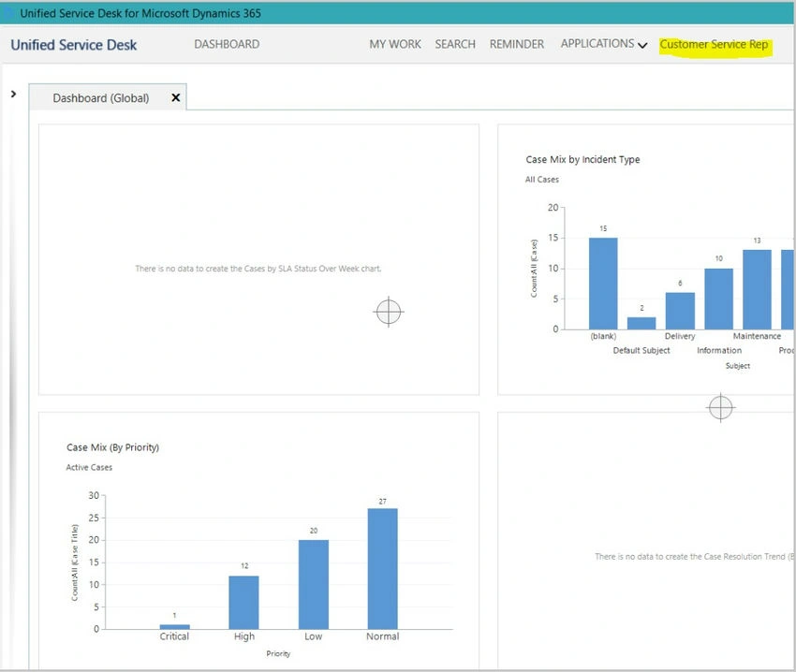Click the Maintenance bar with value 13
The height and width of the screenshot is (672, 796).
click(x=757, y=290)
